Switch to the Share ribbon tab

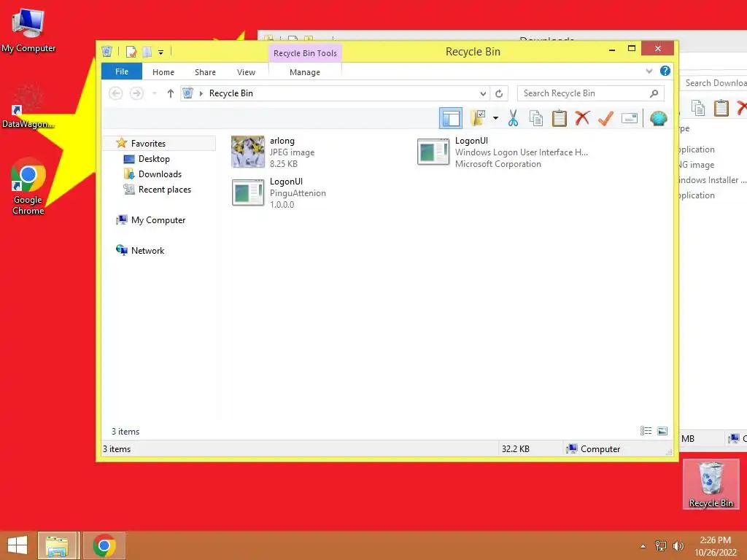pos(205,72)
